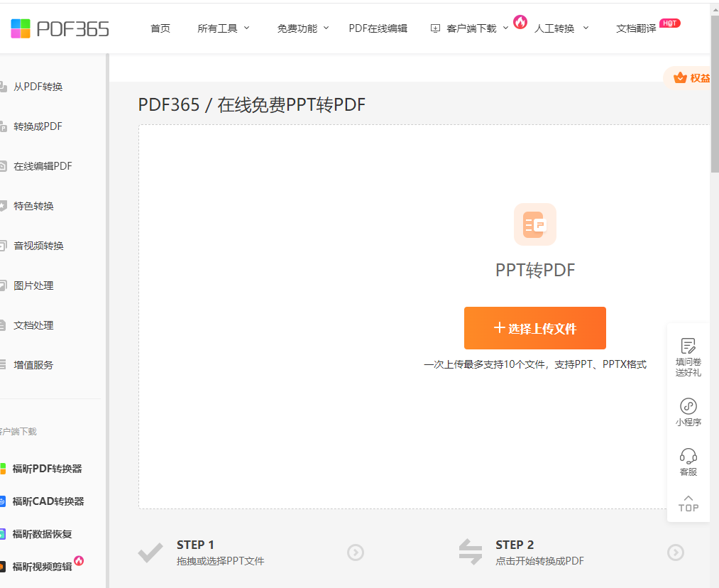Viewport: 719px width, 588px height.
Task: Open PDF在线编辑 in the navigation
Action: (x=378, y=28)
